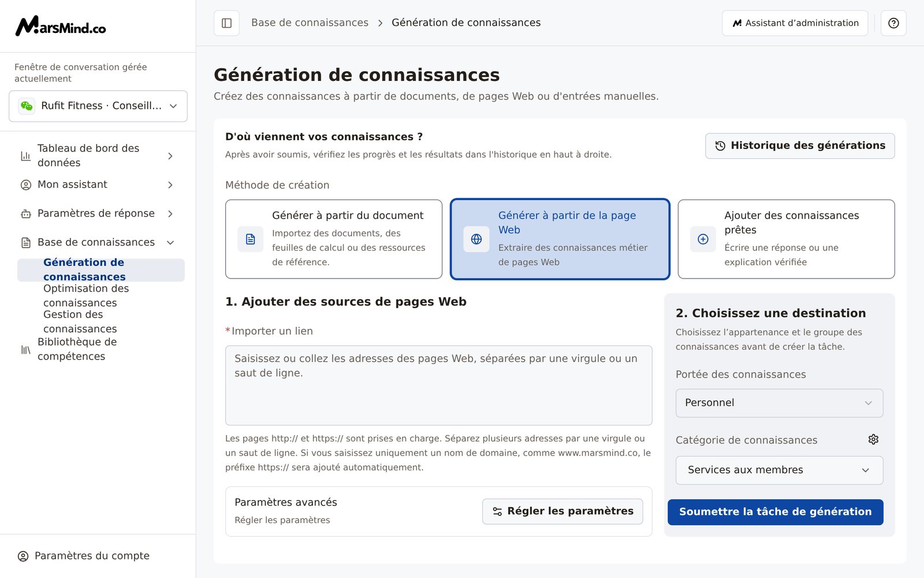Toggle the sidebar panel icon
Screen dimensions: 924x578
(226, 23)
